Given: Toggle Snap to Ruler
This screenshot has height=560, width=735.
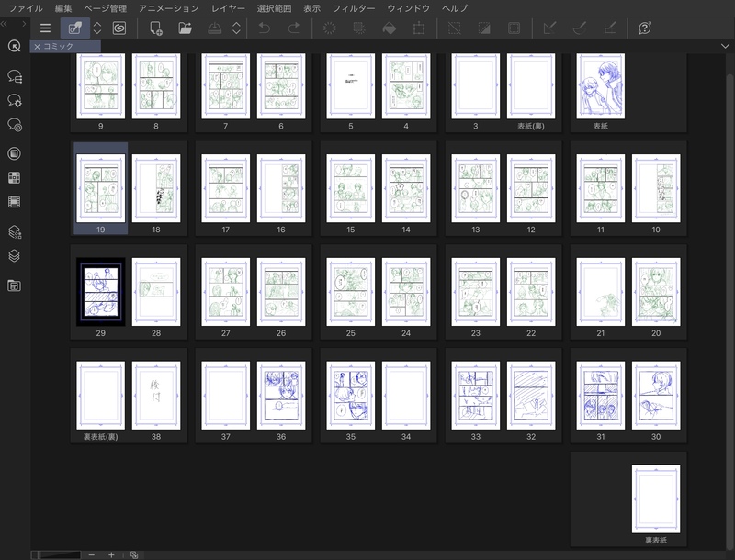Looking at the screenshot, I should 549,28.
